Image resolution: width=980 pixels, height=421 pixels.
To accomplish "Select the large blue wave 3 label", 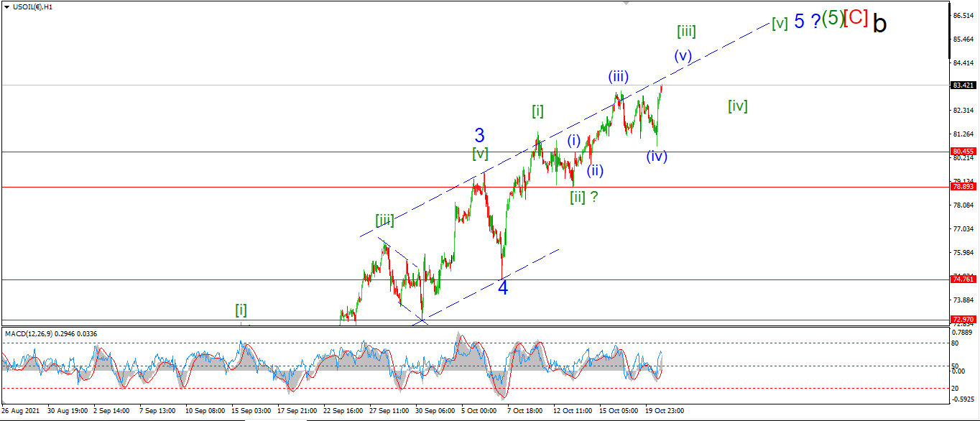I will [x=480, y=135].
